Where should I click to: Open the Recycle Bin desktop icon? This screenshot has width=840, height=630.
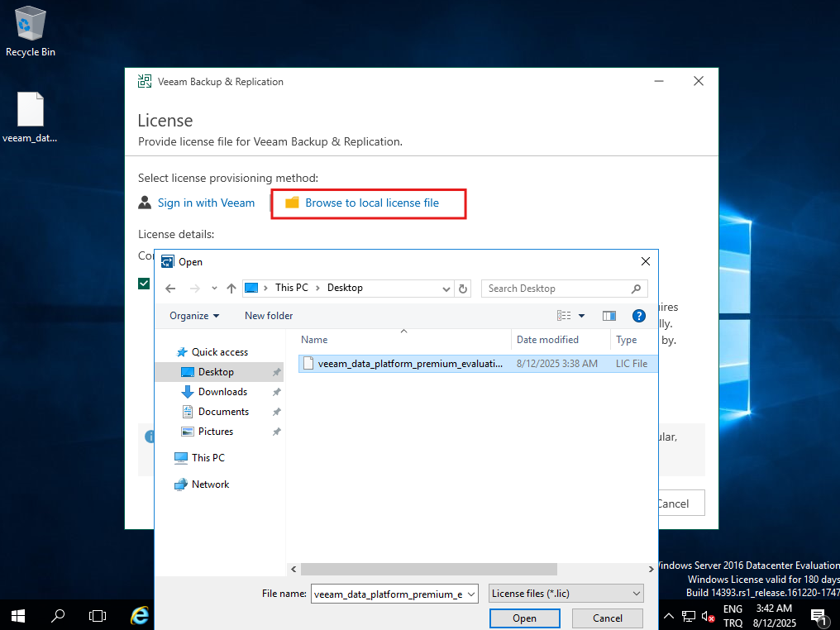(31, 31)
